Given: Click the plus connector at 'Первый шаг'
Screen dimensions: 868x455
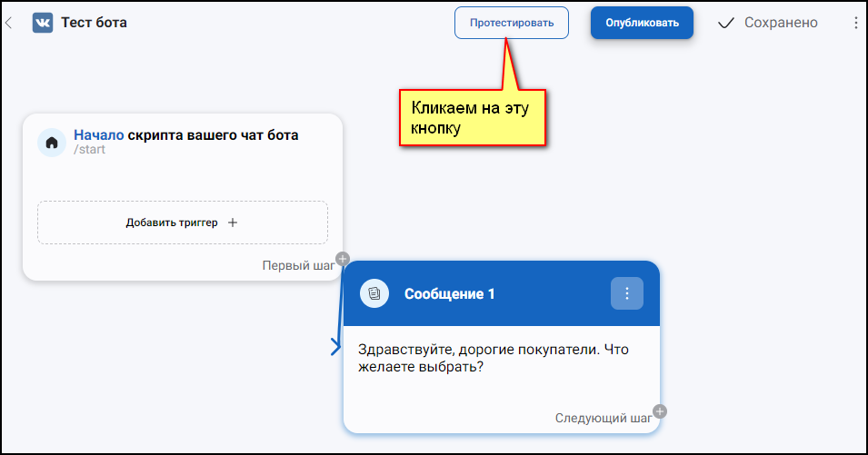Looking at the screenshot, I should pyautogui.click(x=343, y=258).
